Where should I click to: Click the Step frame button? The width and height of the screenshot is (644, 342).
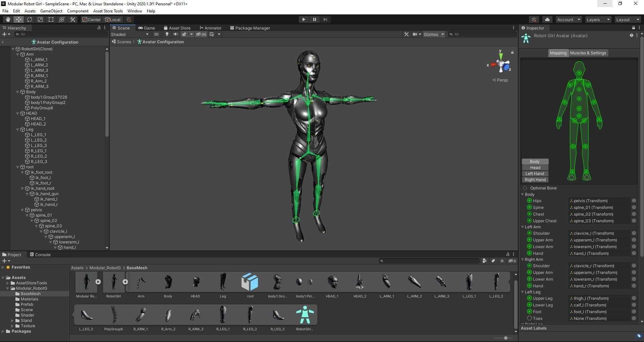coord(325,19)
